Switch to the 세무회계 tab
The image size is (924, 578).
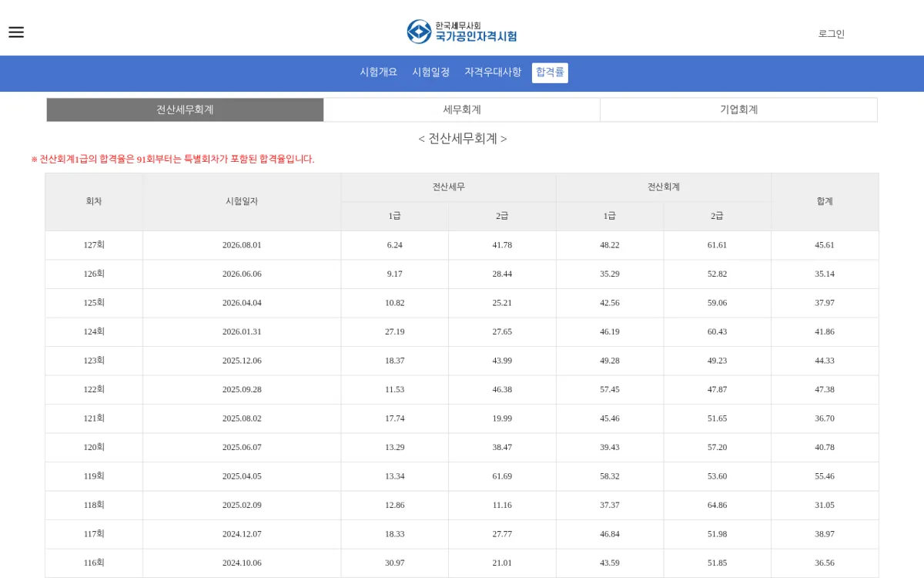(462, 109)
